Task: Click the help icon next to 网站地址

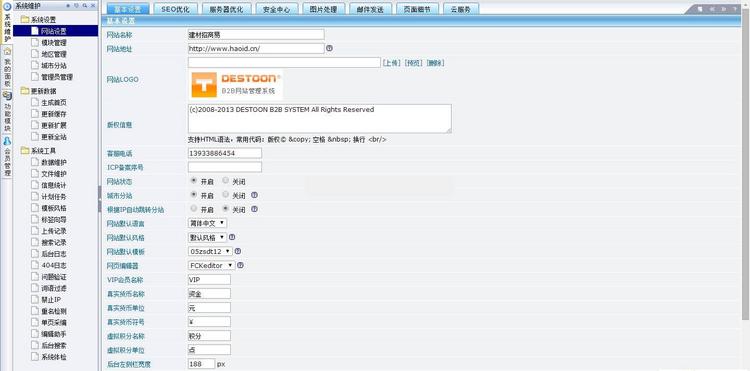Action: point(330,48)
